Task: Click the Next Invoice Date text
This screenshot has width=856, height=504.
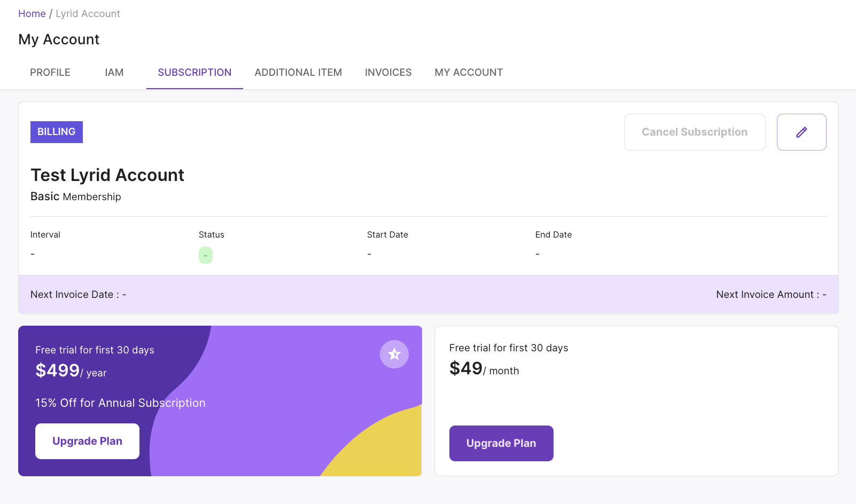Action: tap(78, 295)
